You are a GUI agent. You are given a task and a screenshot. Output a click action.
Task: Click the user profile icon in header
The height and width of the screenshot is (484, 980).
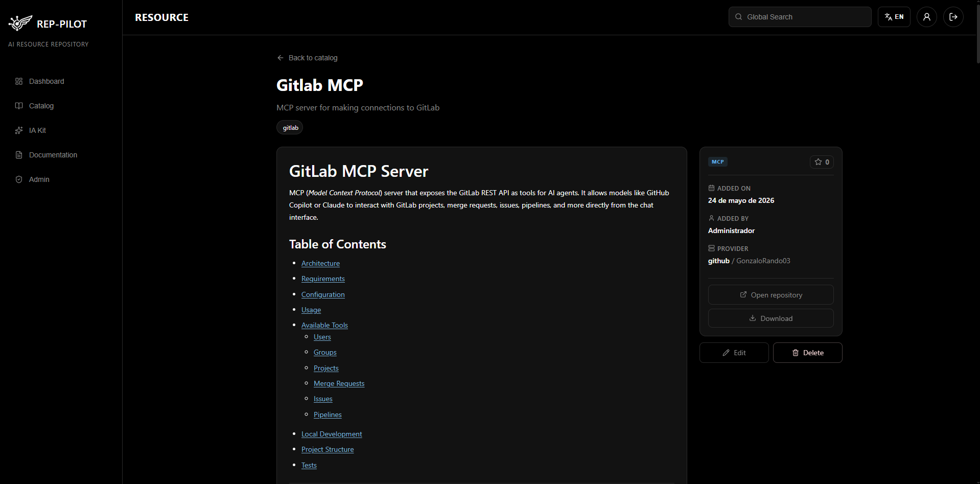tap(927, 17)
